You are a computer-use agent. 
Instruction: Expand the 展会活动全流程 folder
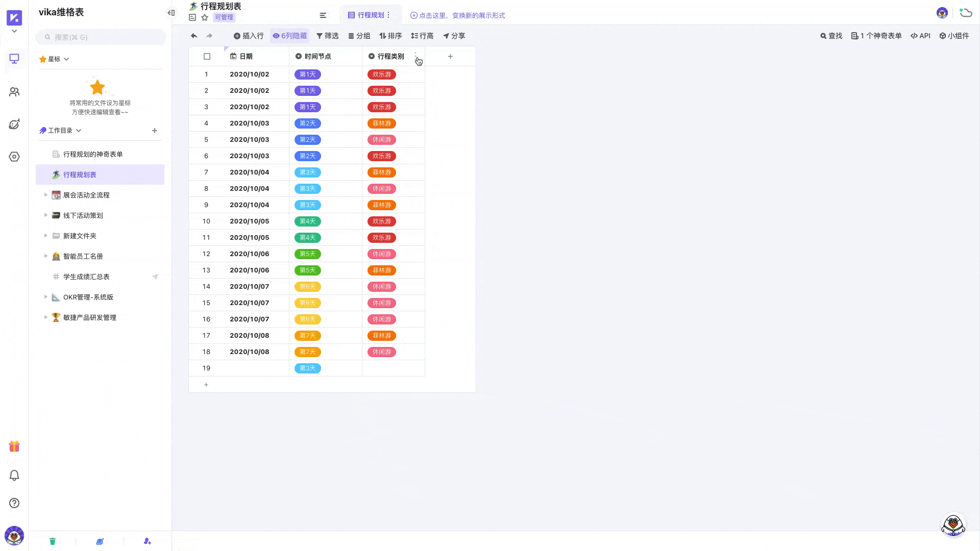[x=46, y=195]
